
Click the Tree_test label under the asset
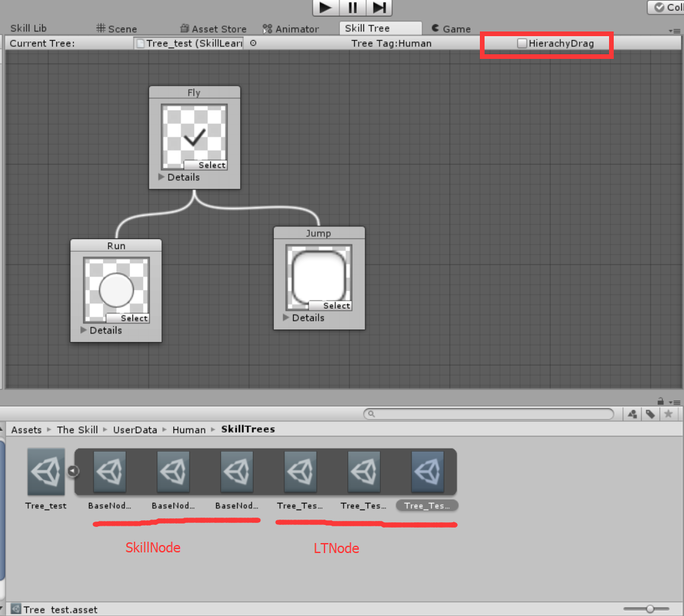click(46, 506)
